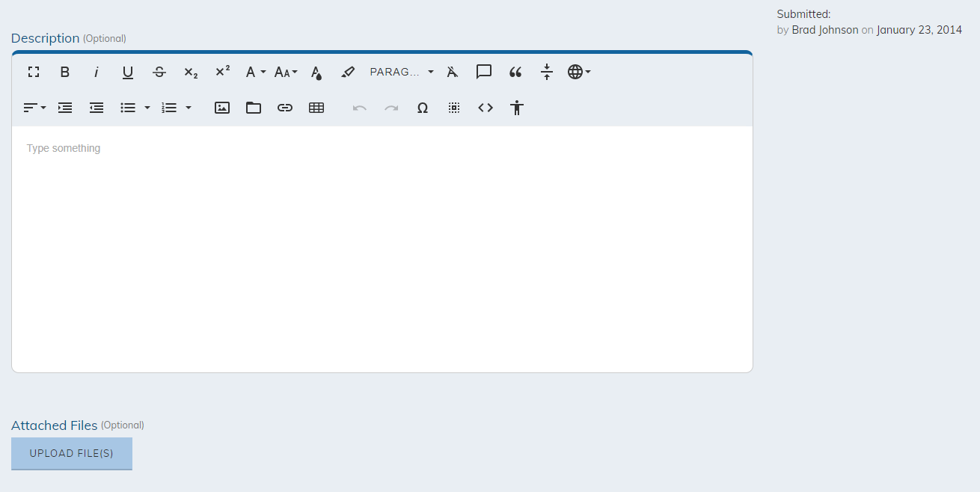Click into the Type something text area
Image resolution: width=980 pixels, height=492 pixels.
click(x=382, y=249)
